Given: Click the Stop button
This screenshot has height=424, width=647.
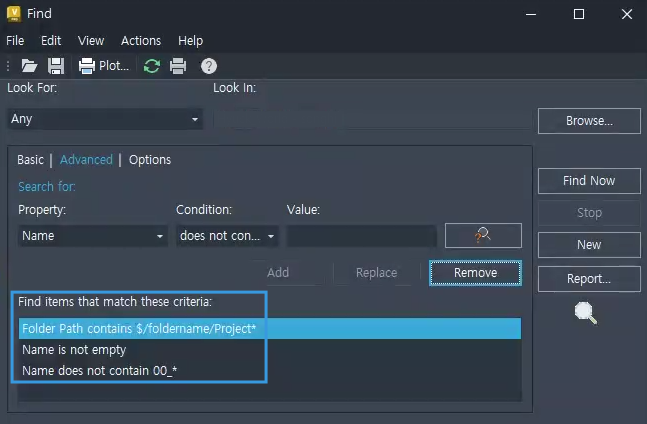Looking at the screenshot, I should click(x=589, y=213).
